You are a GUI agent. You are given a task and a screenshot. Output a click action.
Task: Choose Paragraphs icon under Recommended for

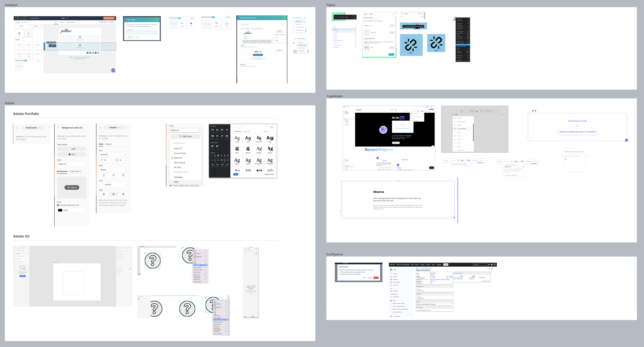(212, 146)
